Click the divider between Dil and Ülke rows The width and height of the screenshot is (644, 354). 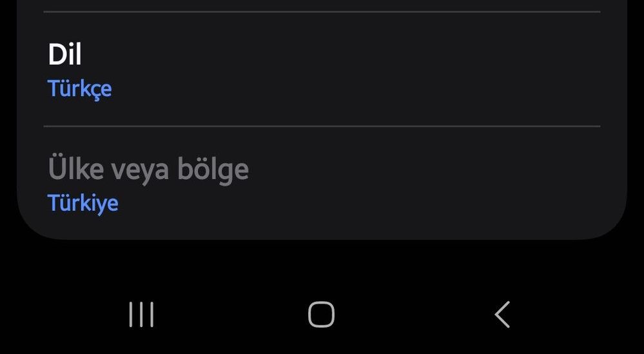coord(322,126)
